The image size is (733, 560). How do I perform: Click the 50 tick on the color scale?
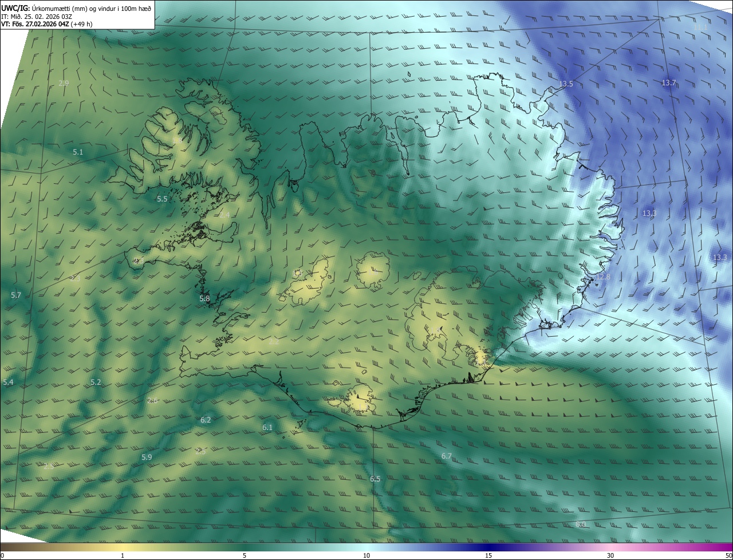728,555
